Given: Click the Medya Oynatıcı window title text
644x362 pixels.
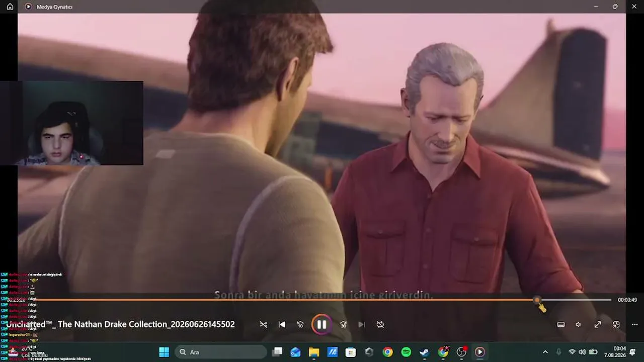Looking at the screenshot, I should click(55, 7).
